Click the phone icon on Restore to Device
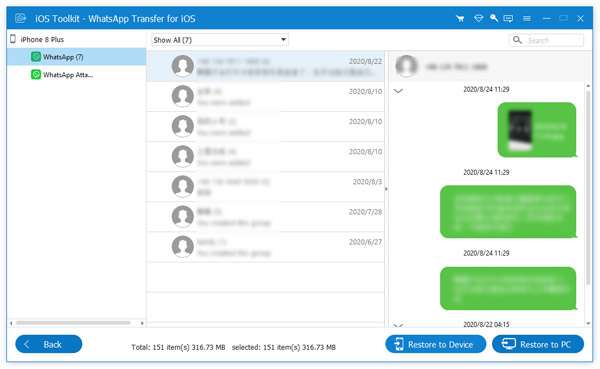Viewport: 600px width, 369px height. pyautogui.click(x=399, y=344)
